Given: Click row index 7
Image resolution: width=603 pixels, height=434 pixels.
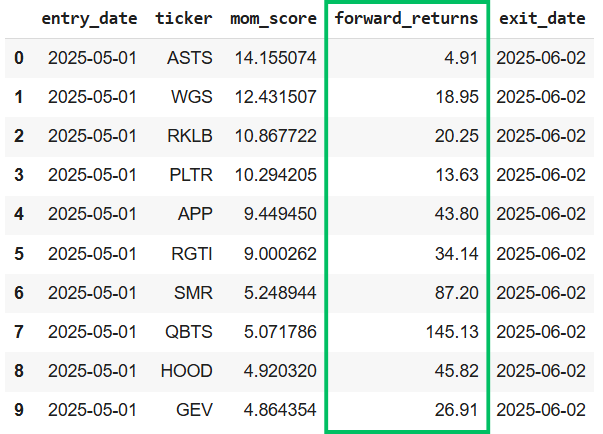Looking at the screenshot, I should click(x=19, y=332).
